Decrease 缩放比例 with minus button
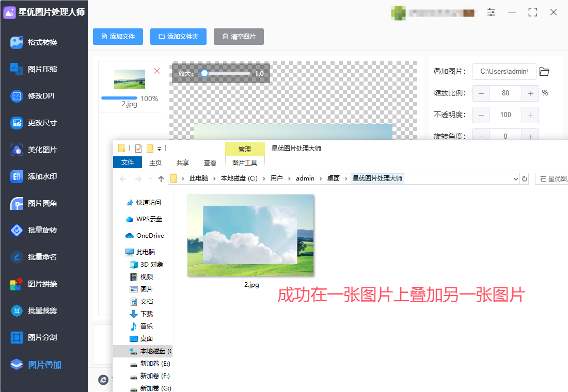The width and height of the screenshot is (568, 392). (481, 93)
